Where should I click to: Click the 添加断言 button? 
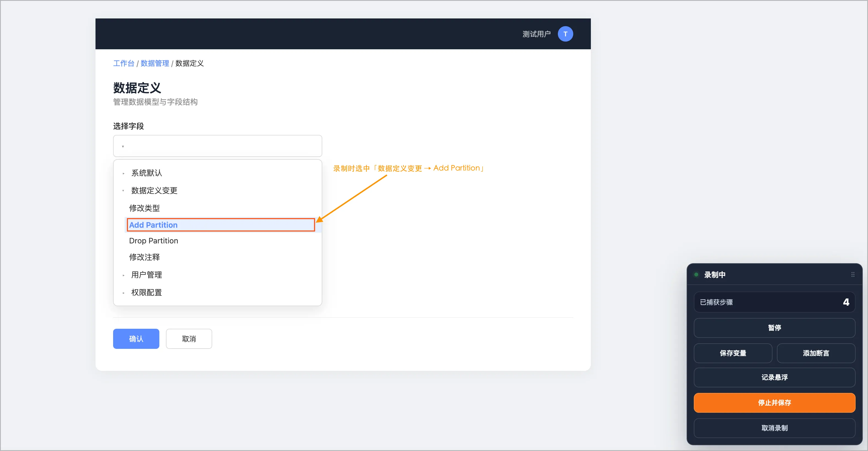816,353
